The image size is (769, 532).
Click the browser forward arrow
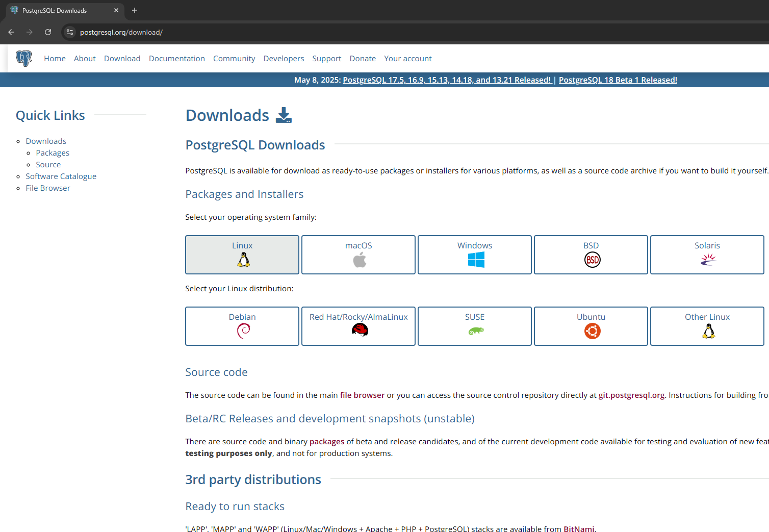coord(30,32)
